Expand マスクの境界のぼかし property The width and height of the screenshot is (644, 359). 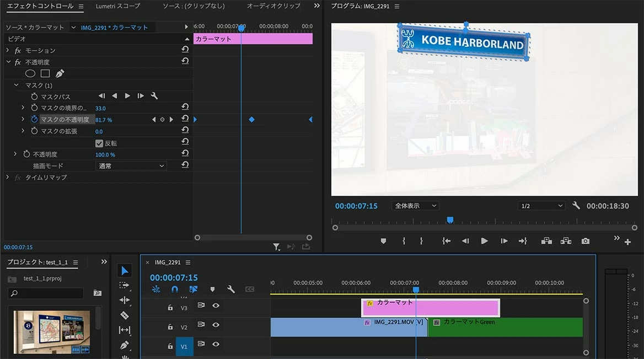coord(23,107)
